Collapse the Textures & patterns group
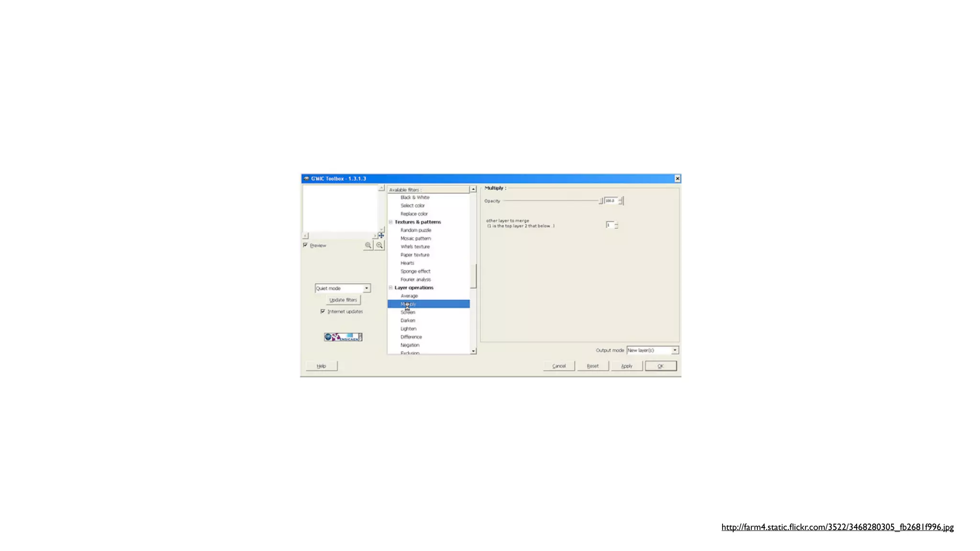980x551 pixels. pos(390,222)
